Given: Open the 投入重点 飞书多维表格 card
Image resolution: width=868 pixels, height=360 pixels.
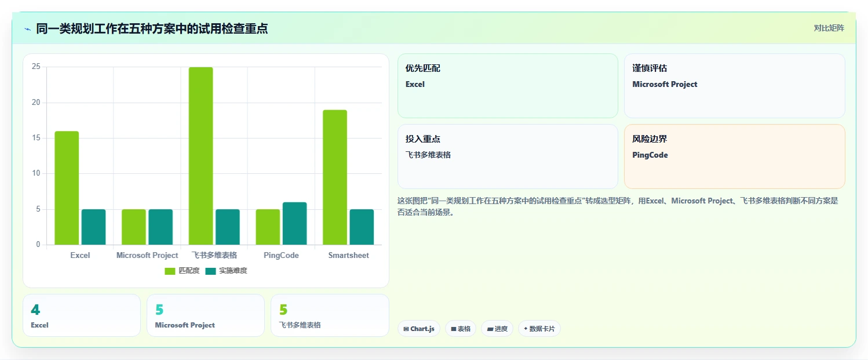Looking at the screenshot, I should 508,157.
